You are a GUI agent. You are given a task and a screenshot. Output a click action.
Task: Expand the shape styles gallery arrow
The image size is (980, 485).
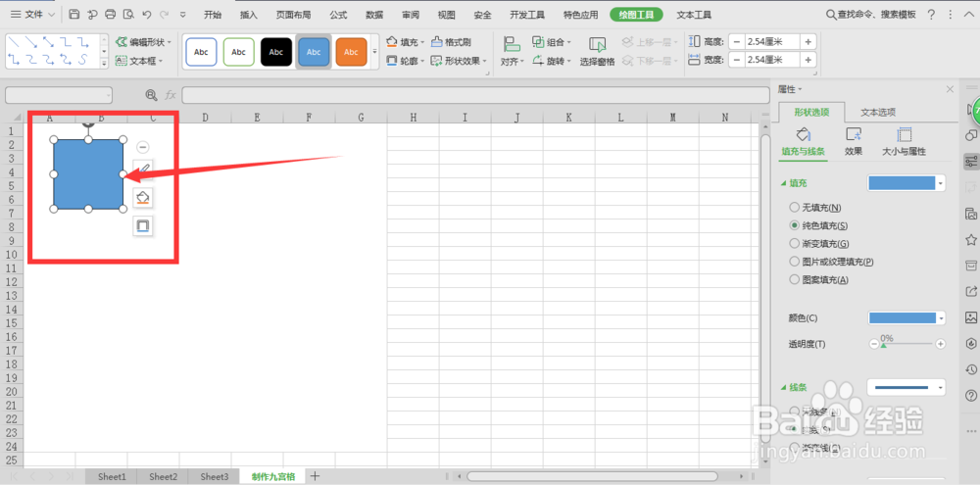point(374,52)
